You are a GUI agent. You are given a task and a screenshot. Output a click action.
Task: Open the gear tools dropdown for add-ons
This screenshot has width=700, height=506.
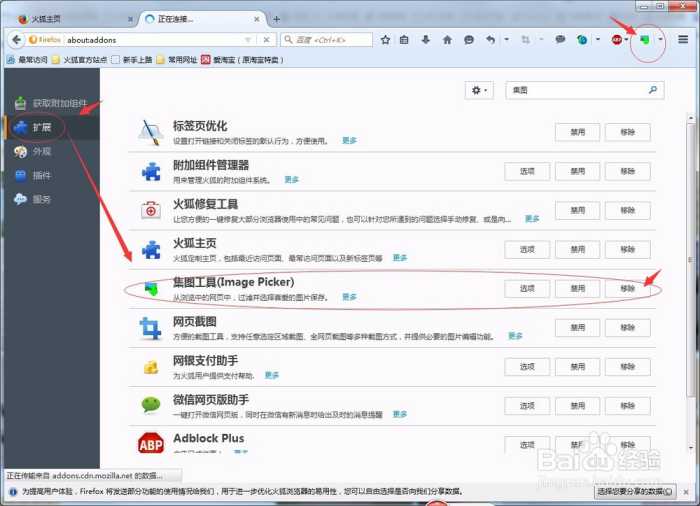(479, 90)
